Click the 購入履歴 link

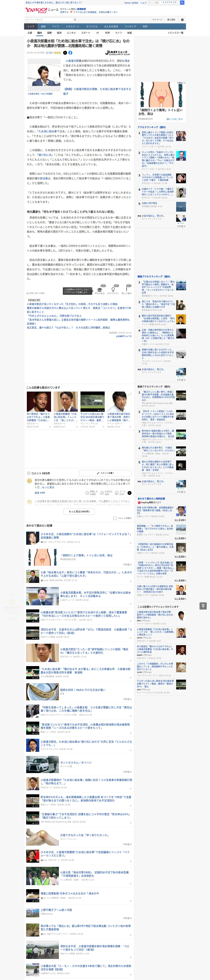tap(171, 20)
